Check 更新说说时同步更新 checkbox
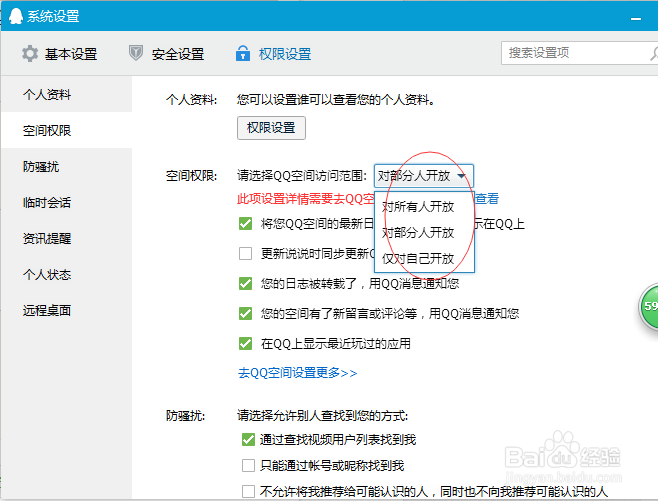Screen dimensions: 658x501 [x=245, y=253]
